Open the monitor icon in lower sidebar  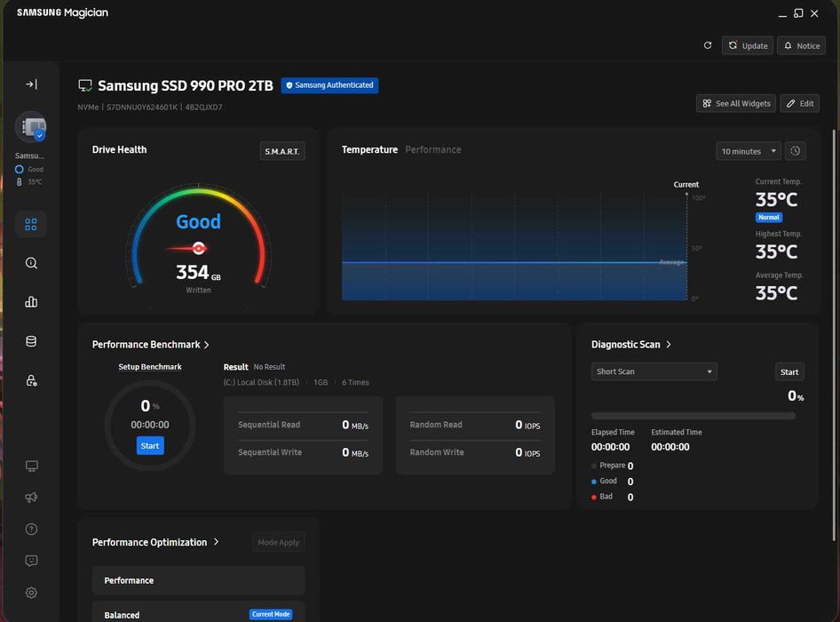click(x=31, y=466)
